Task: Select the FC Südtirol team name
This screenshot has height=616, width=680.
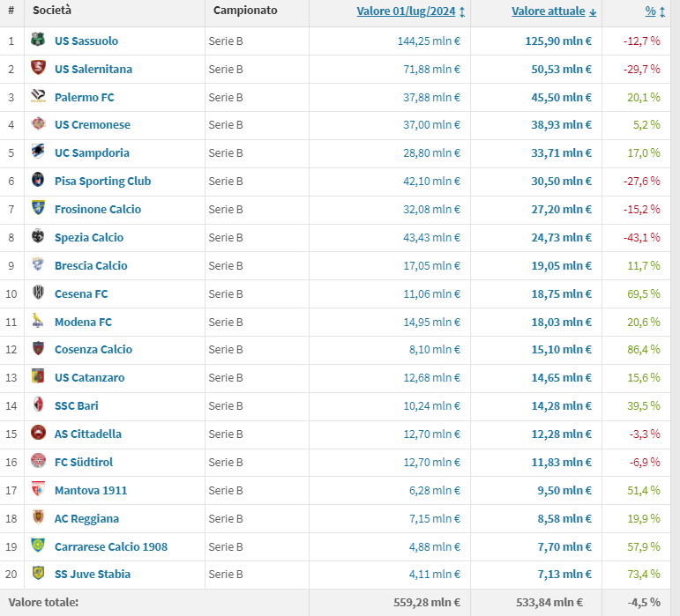Action: (83, 462)
